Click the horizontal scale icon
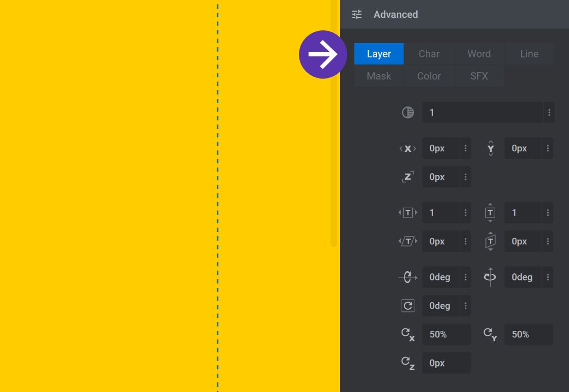Image resolution: width=569 pixels, height=392 pixels. [408, 213]
